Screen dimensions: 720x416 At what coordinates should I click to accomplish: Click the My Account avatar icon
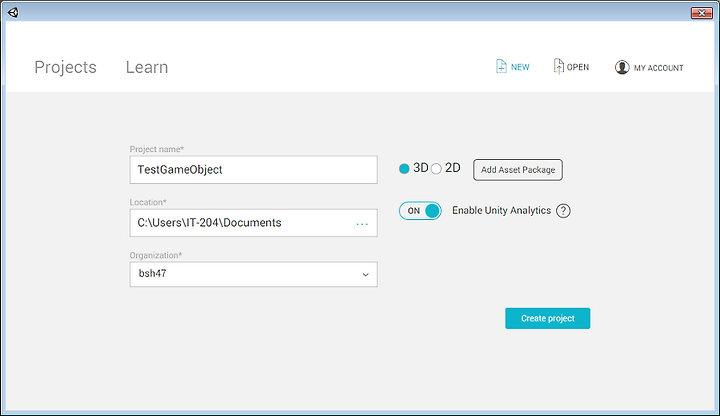[x=622, y=67]
